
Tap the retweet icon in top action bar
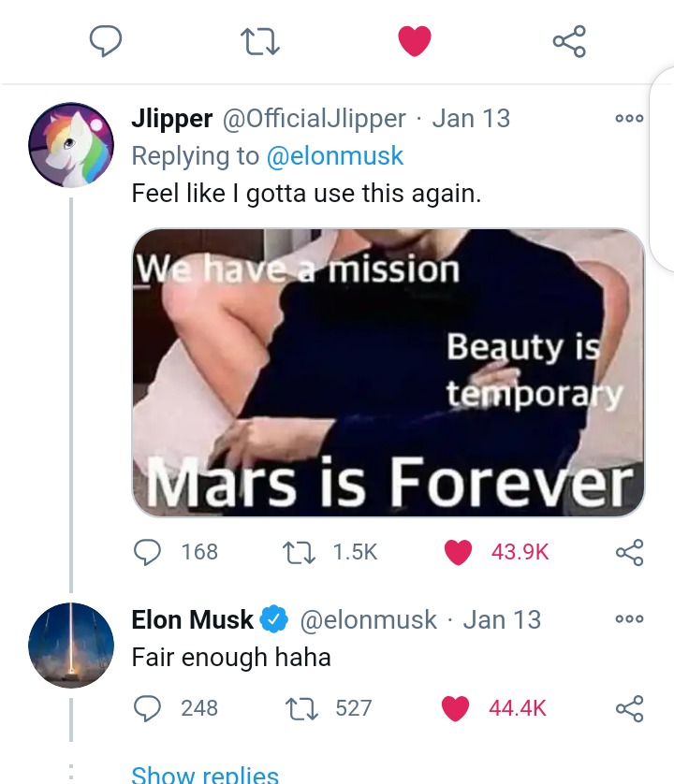click(259, 41)
